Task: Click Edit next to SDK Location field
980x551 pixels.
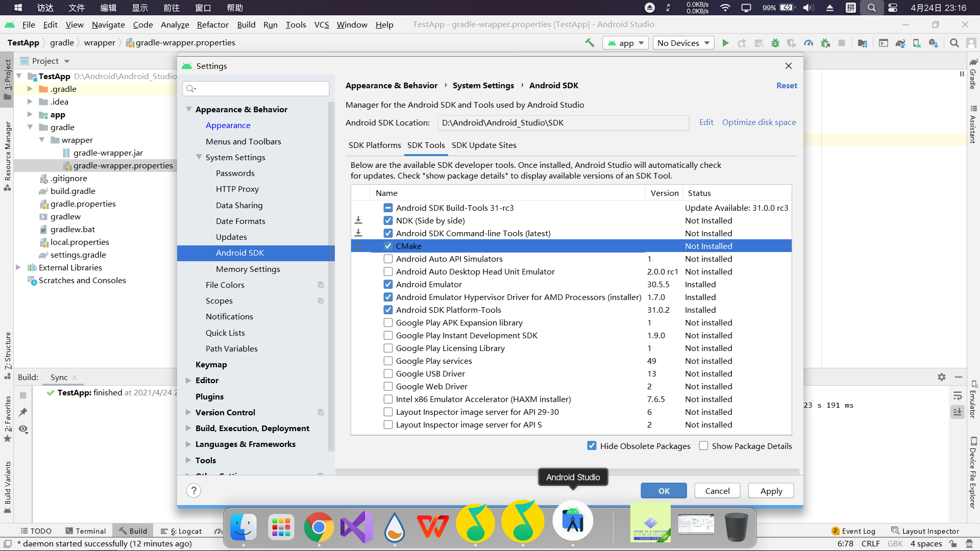Action: click(706, 122)
